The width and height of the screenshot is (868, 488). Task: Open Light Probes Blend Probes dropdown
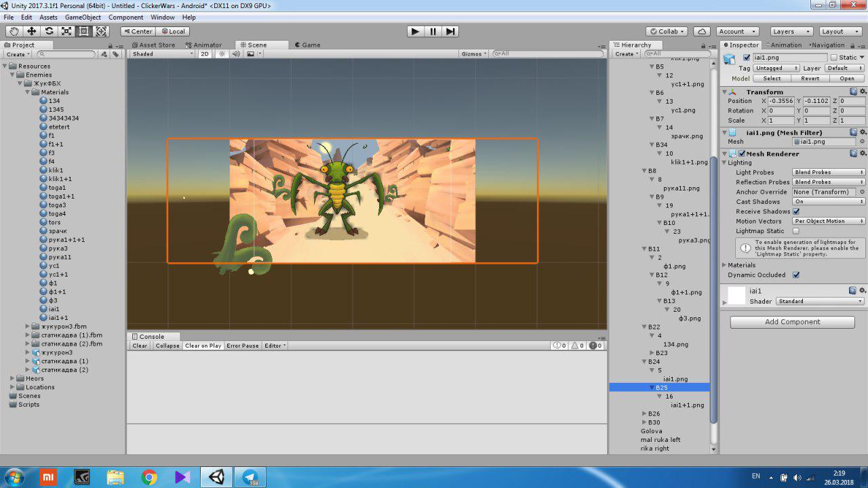click(x=829, y=172)
